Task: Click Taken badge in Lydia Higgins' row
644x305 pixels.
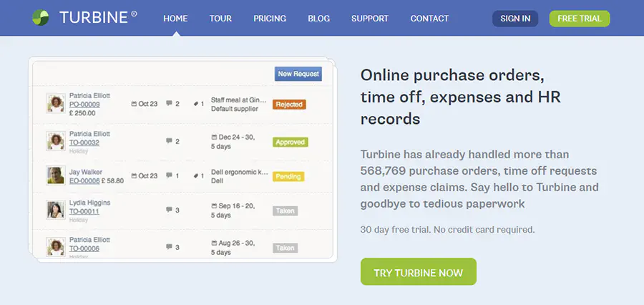Action: click(285, 211)
